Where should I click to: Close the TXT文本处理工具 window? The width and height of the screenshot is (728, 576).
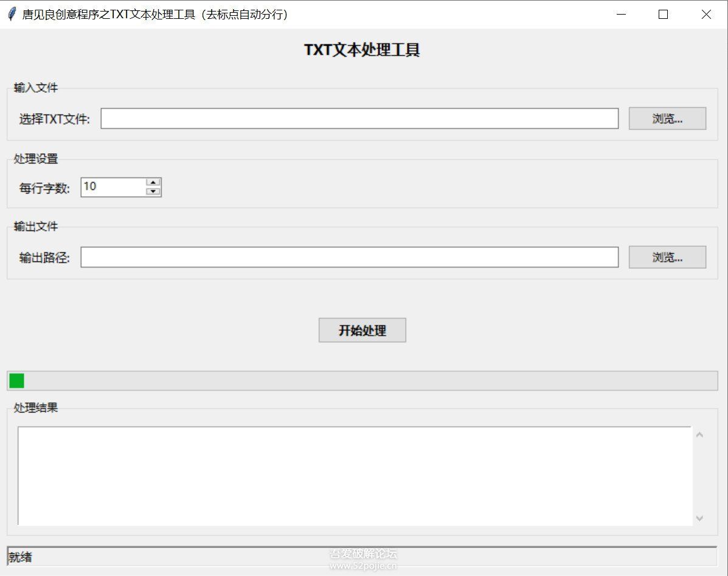point(706,15)
